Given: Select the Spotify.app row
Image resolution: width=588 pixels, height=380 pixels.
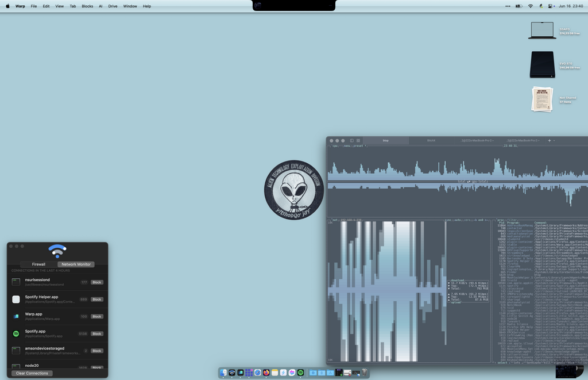Looking at the screenshot, I should click(x=57, y=333).
